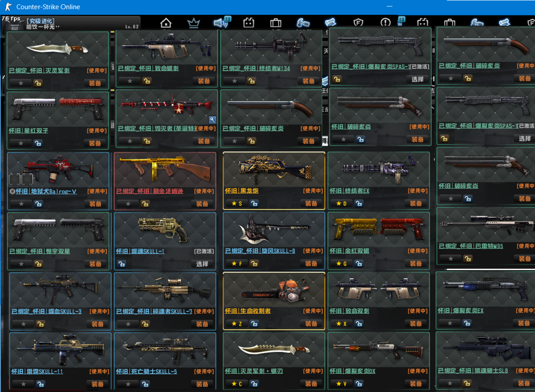This screenshot has width=535, height=392.
Task: Click the star X hotkey on 致命双刺
Action: tap(341, 324)
